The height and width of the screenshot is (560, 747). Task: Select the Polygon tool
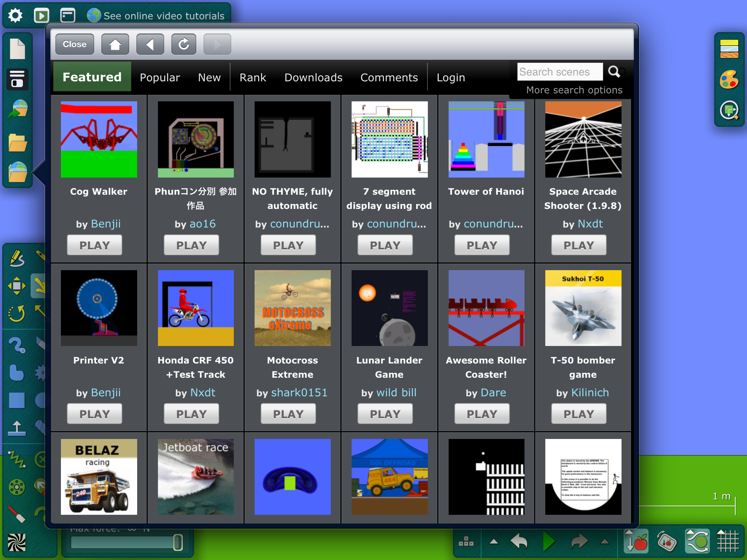tap(17, 373)
